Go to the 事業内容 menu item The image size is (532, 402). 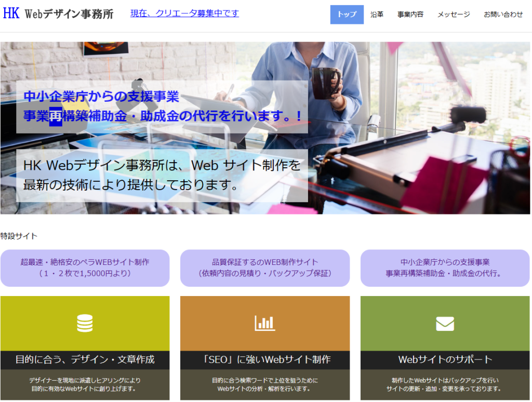click(410, 15)
